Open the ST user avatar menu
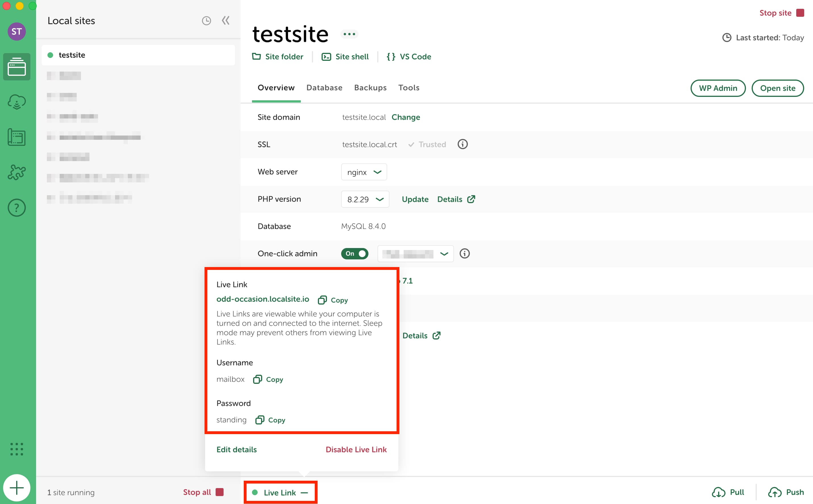Screen dimensions: 813x504 (17, 32)
